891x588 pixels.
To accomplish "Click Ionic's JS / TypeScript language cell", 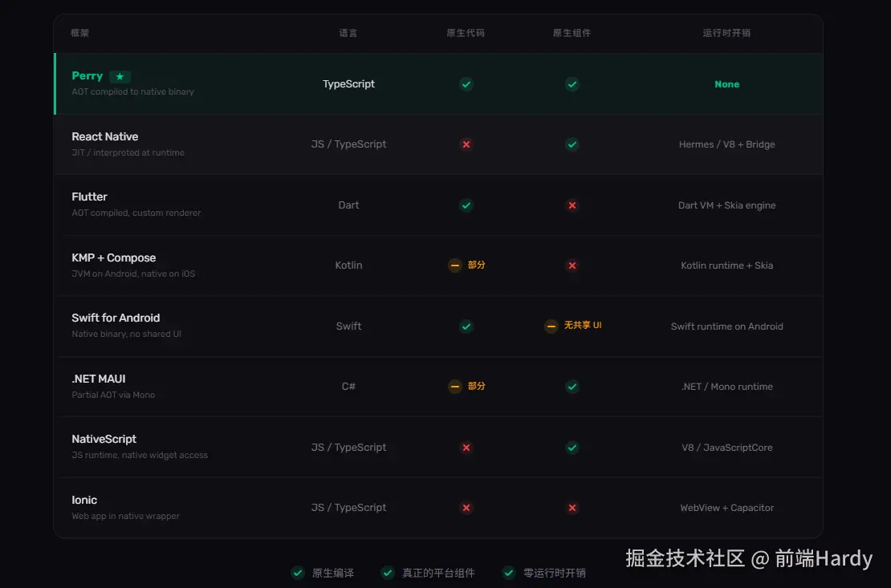I will (348, 508).
